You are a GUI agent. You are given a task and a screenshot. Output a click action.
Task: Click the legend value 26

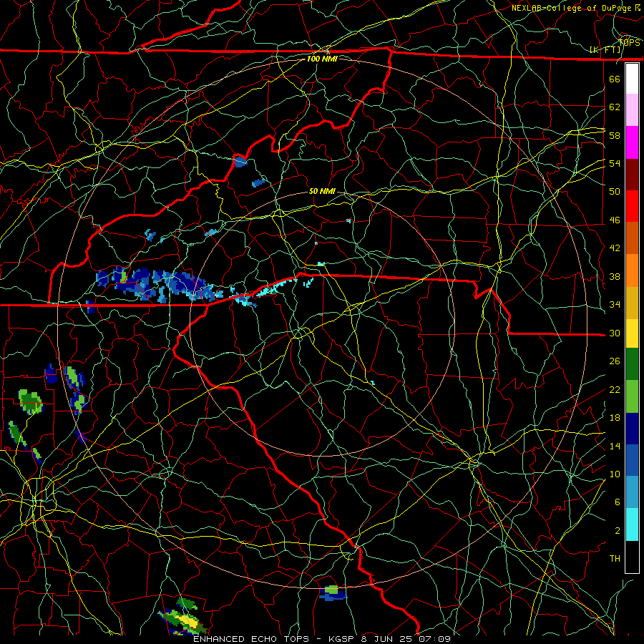click(x=615, y=361)
